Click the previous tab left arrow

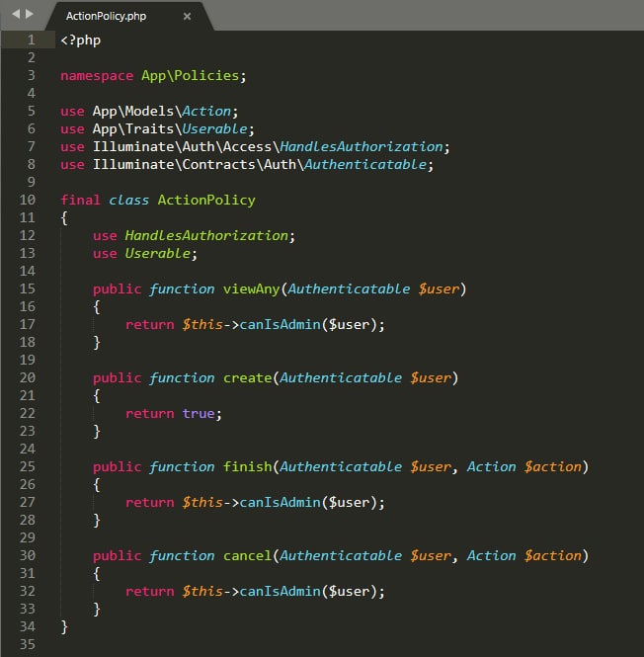pyautogui.click(x=16, y=14)
